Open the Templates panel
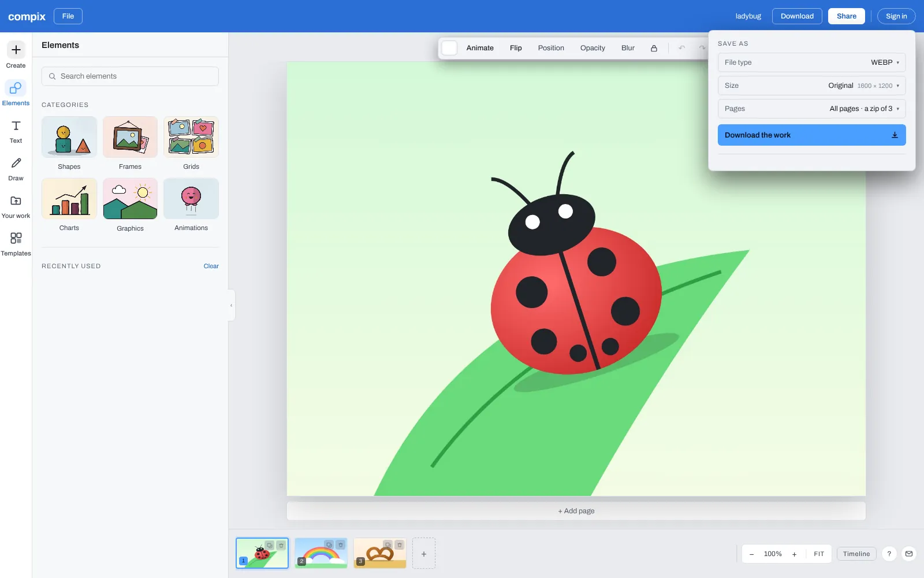Screen dimensions: 924x578 [16, 244]
